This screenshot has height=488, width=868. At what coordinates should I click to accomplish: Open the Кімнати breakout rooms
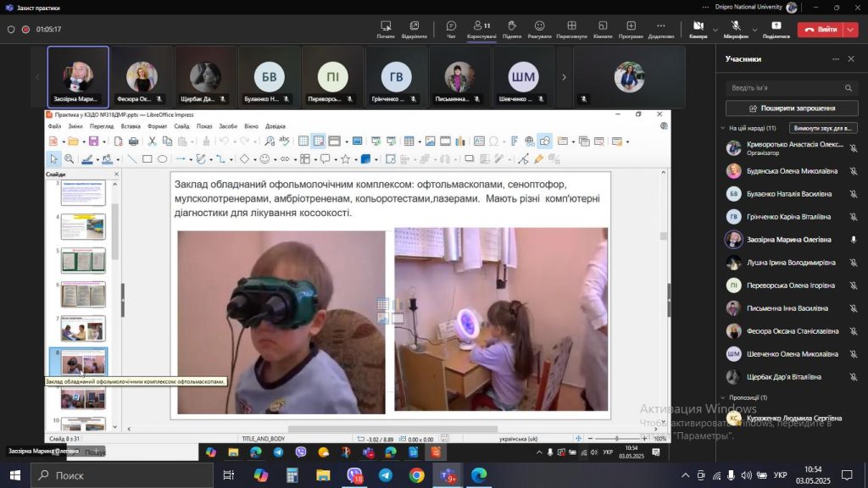click(603, 30)
